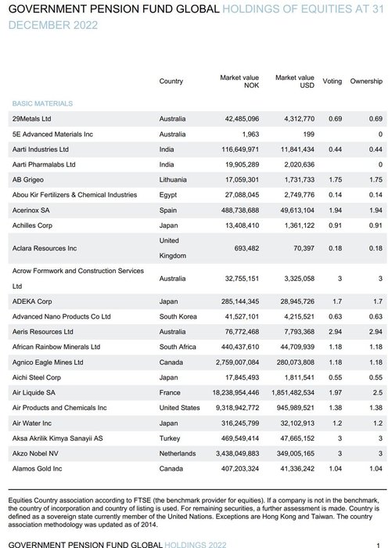Click the Akzo Nobel NV entry
Viewport: 392px width, 548px height.
pyautogui.click(x=35, y=453)
